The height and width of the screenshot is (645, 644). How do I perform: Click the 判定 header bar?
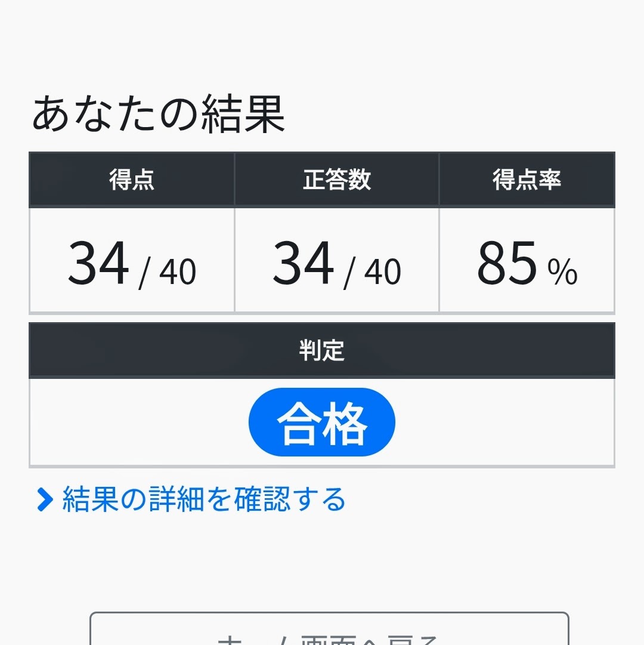point(321,351)
